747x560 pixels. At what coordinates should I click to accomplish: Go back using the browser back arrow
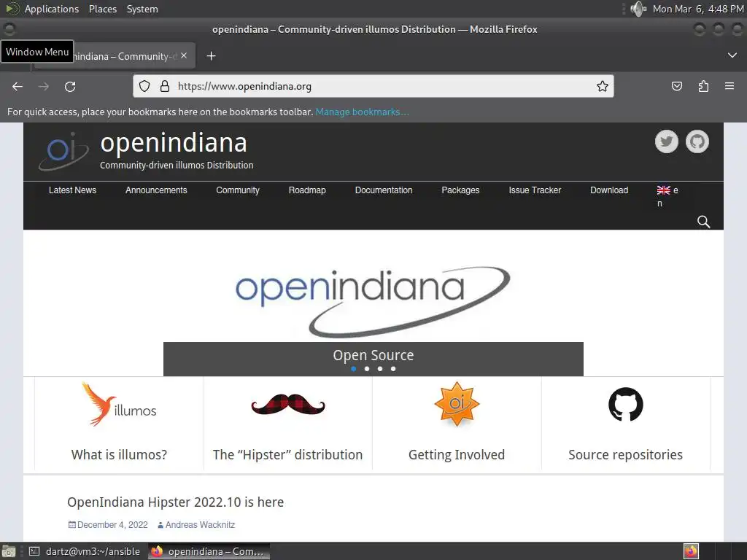(x=18, y=87)
